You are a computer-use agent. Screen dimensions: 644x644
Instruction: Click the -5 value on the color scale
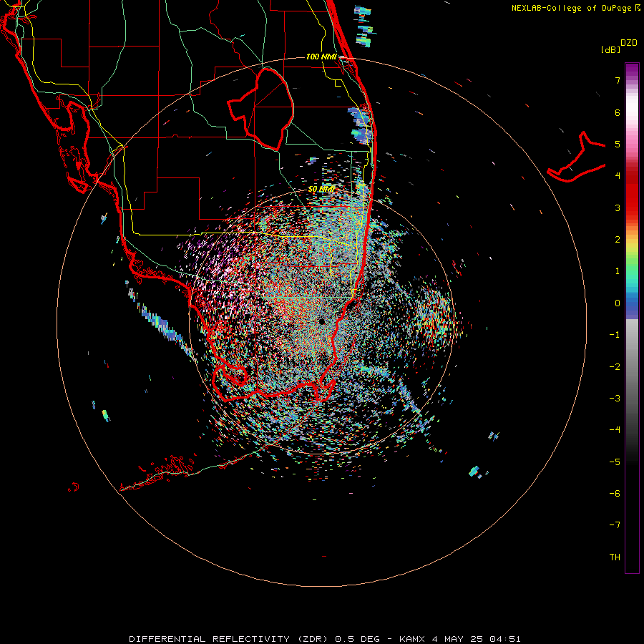[x=615, y=462]
